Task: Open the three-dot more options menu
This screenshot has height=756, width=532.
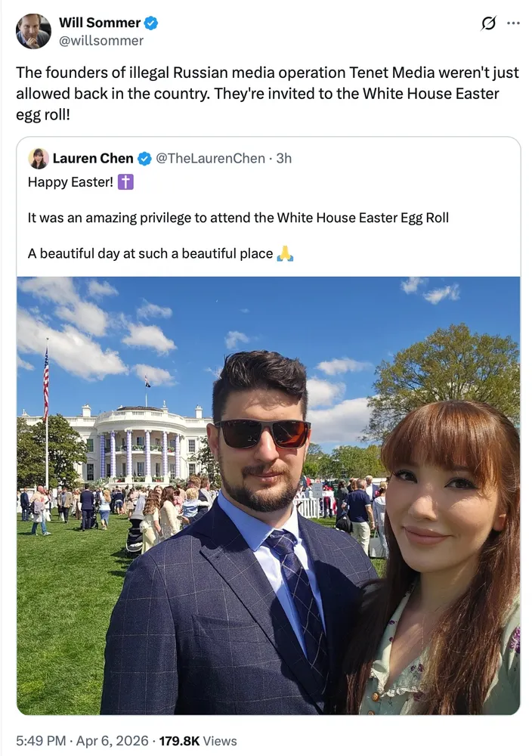Action: click(x=514, y=23)
